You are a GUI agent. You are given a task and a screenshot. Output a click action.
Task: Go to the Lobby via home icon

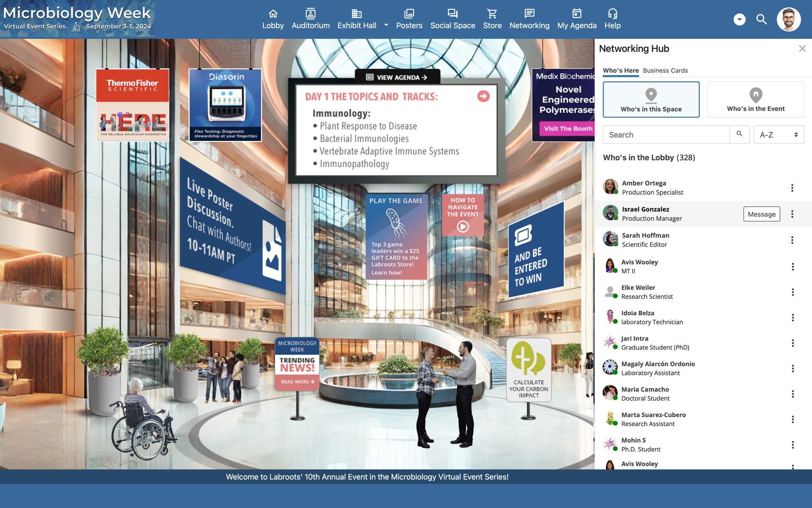273,14
